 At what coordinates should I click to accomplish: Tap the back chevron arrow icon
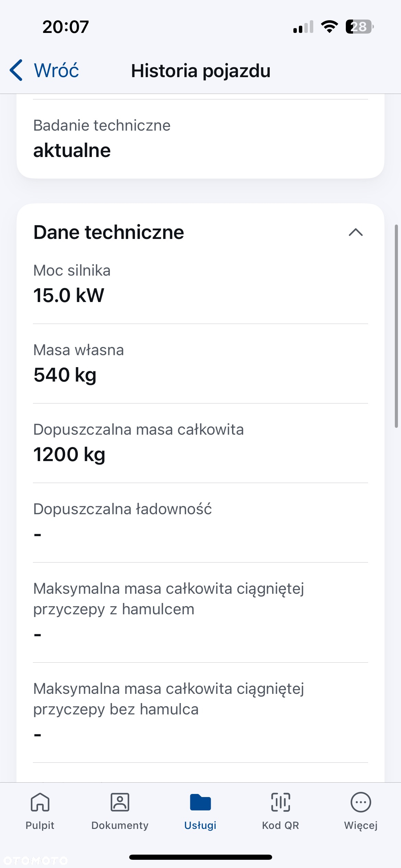tap(16, 70)
